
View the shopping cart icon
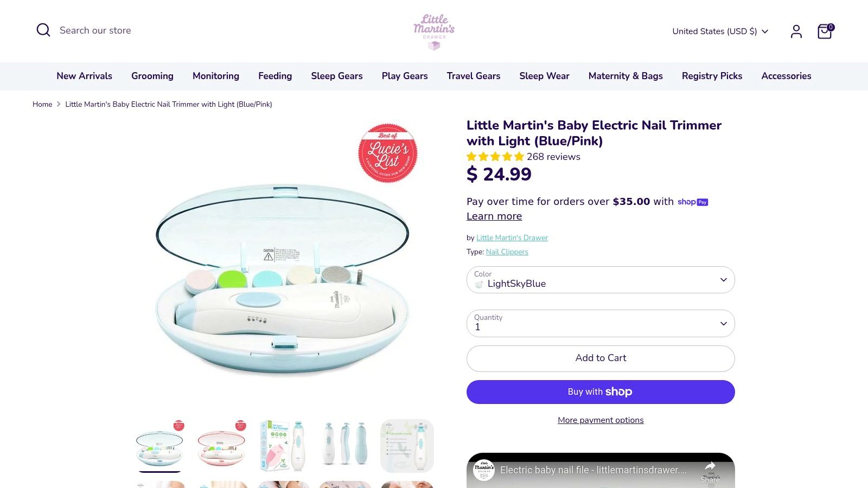click(824, 31)
